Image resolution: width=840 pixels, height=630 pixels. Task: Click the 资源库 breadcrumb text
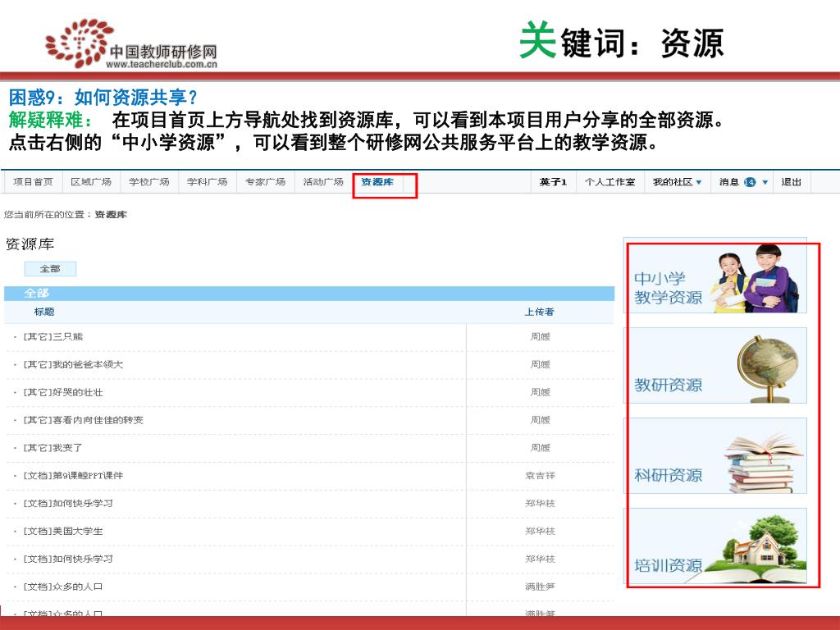coord(111,215)
